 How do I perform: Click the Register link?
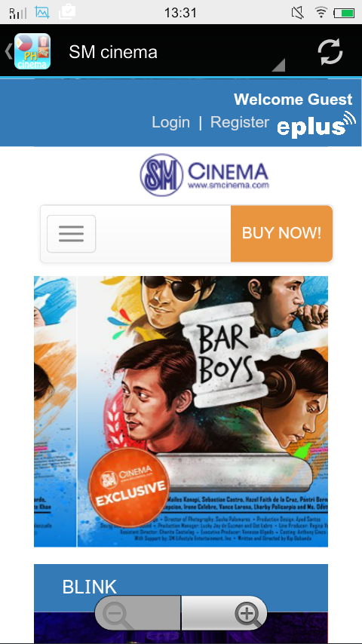[240, 122]
